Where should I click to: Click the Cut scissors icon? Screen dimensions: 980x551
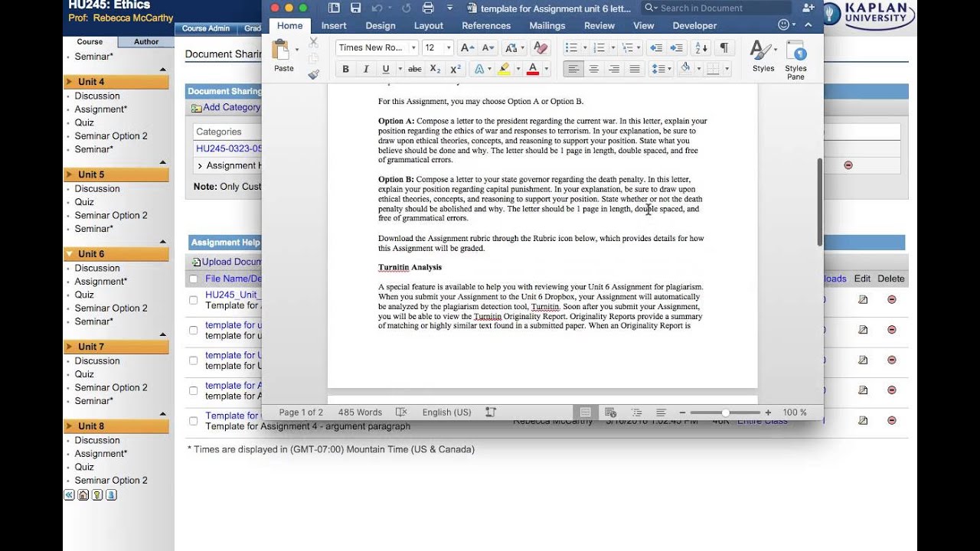(313, 43)
